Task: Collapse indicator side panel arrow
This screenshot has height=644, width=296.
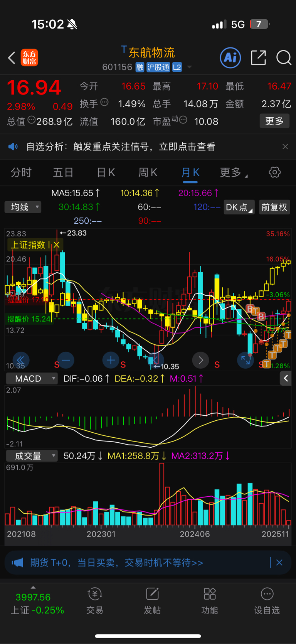Action: click(286, 379)
